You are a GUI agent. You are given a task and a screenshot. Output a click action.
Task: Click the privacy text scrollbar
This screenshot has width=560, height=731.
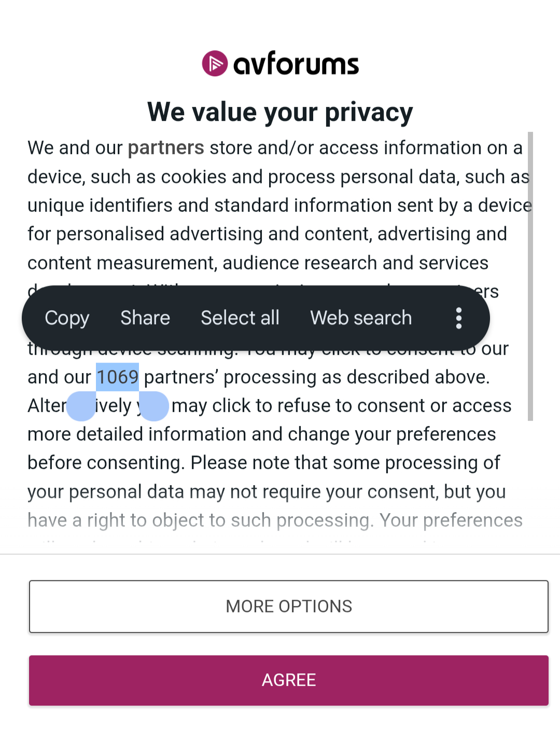(530, 275)
